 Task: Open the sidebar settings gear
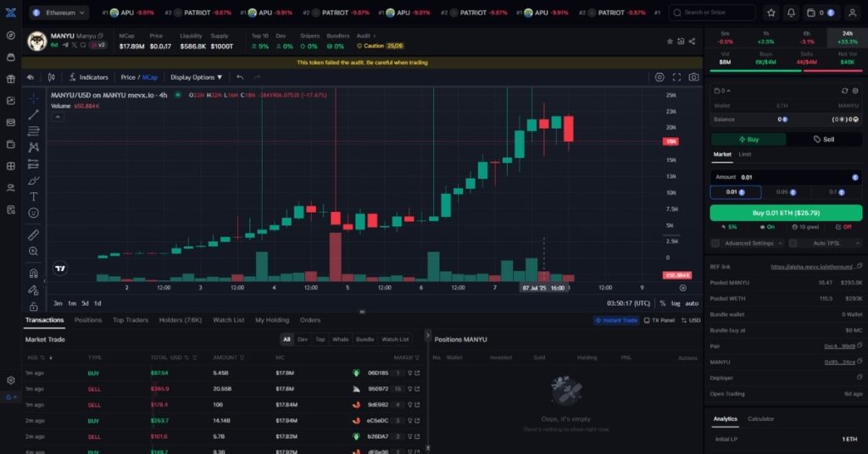[x=10, y=380]
